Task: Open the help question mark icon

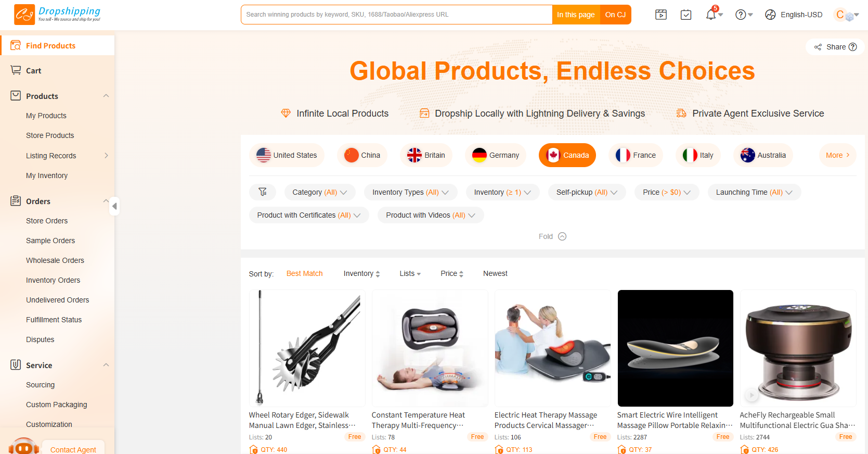Action: 741,15
